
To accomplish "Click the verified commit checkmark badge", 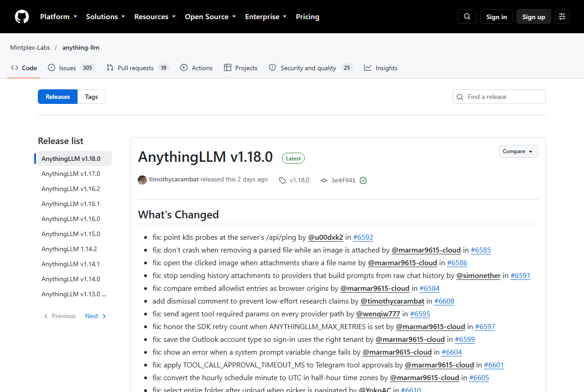I will tap(363, 180).
